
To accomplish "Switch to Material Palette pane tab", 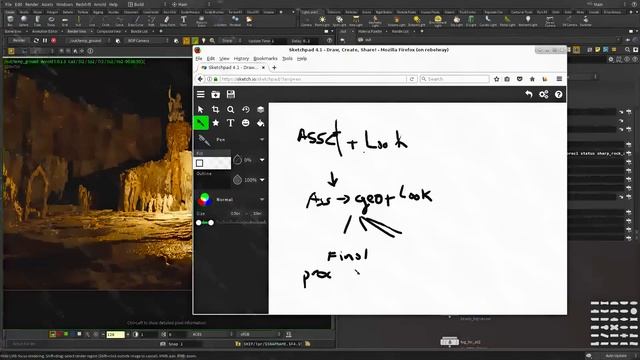I will 370,31.
